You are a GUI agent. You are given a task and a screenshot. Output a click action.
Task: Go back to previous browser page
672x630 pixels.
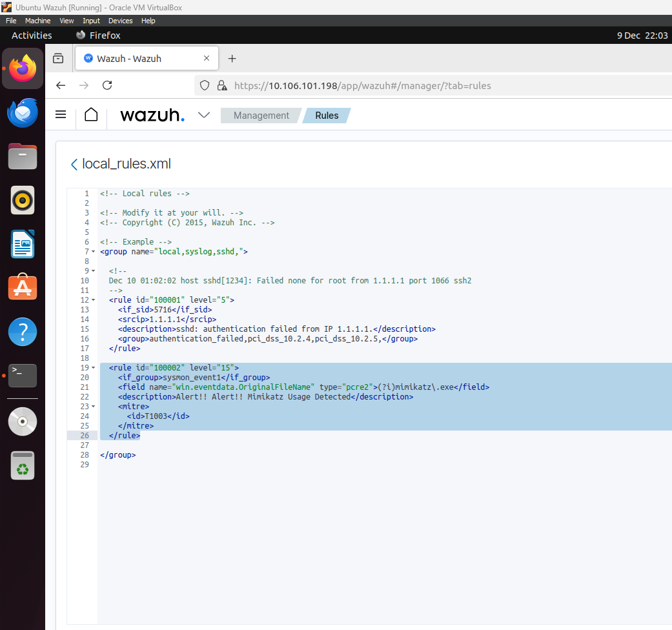(61, 85)
